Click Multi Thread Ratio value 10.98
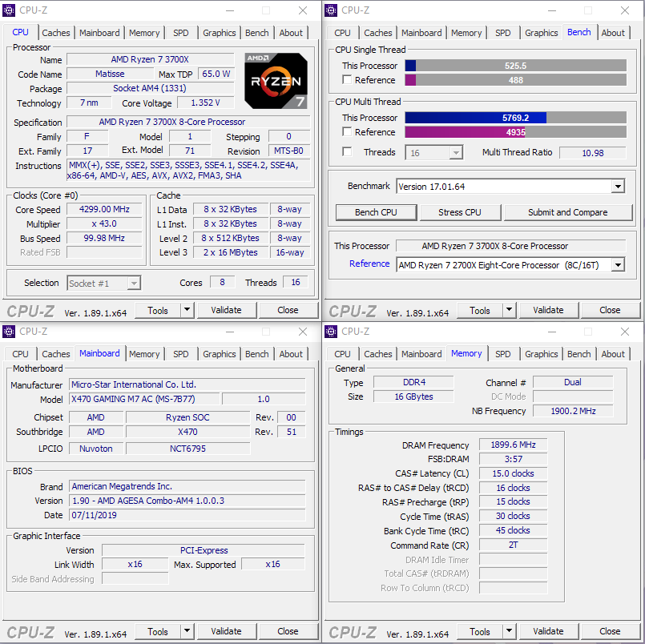 (593, 153)
